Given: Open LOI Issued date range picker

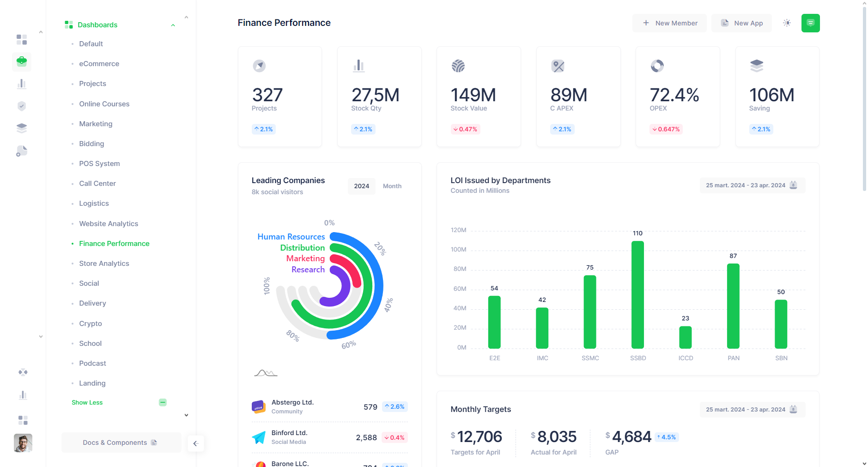Looking at the screenshot, I should pyautogui.click(x=752, y=185).
